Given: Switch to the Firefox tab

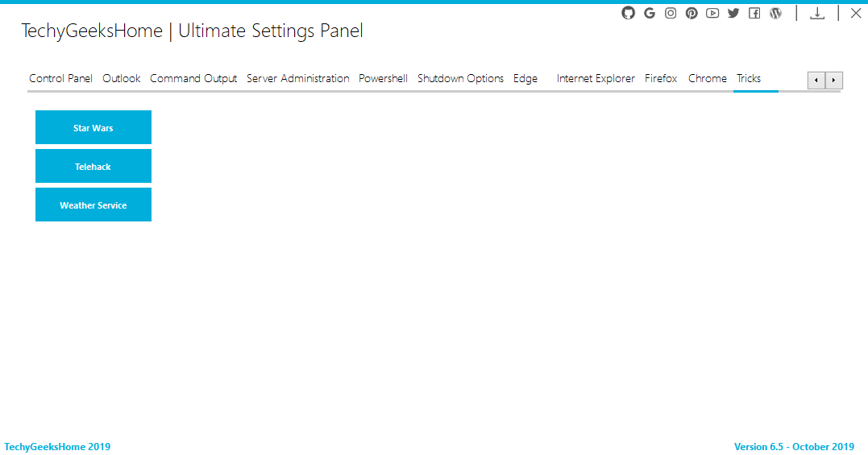Looking at the screenshot, I should (x=661, y=78).
